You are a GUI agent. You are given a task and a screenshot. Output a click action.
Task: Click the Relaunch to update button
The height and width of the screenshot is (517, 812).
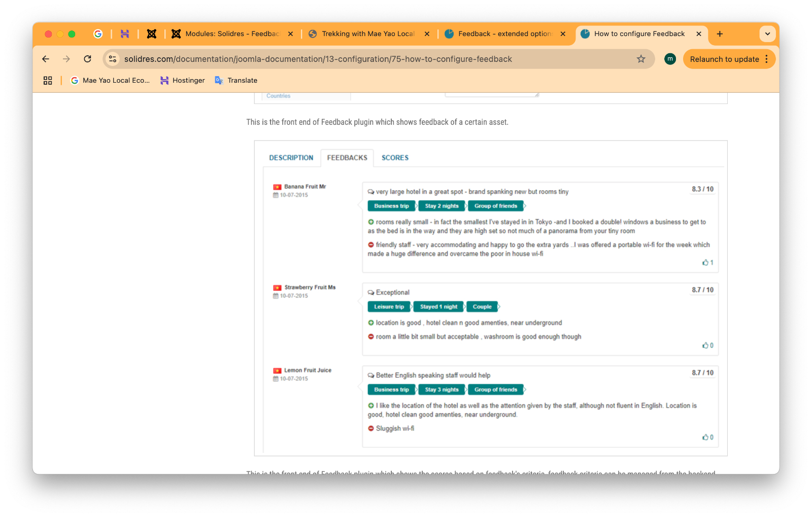pyautogui.click(x=724, y=59)
